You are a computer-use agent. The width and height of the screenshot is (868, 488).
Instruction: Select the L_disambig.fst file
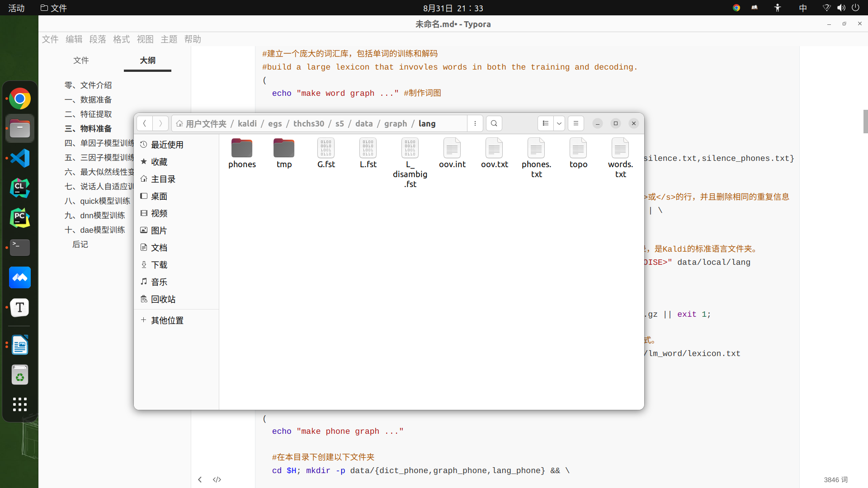(x=410, y=163)
